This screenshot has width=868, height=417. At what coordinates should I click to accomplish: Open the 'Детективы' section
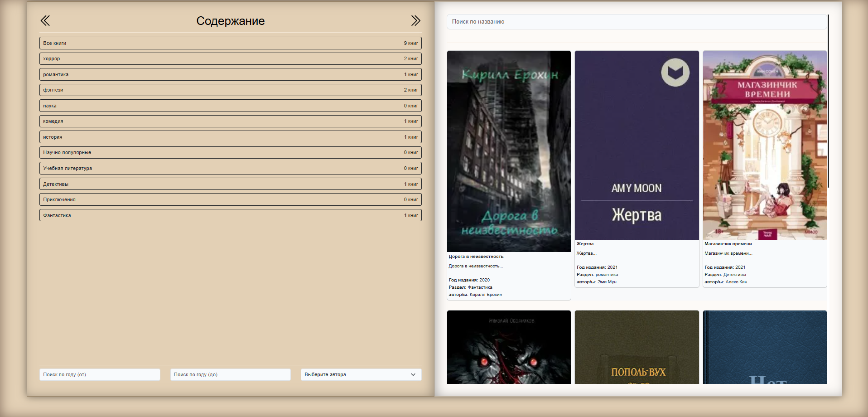pos(231,184)
